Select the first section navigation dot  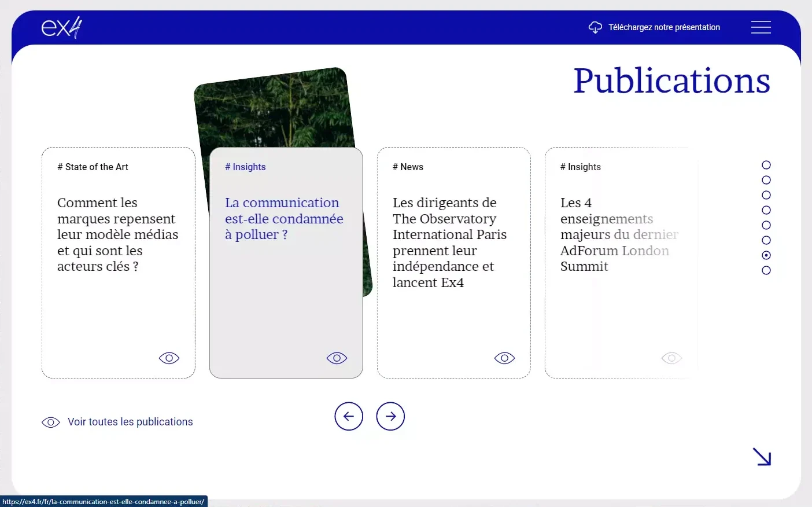click(x=766, y=165)
